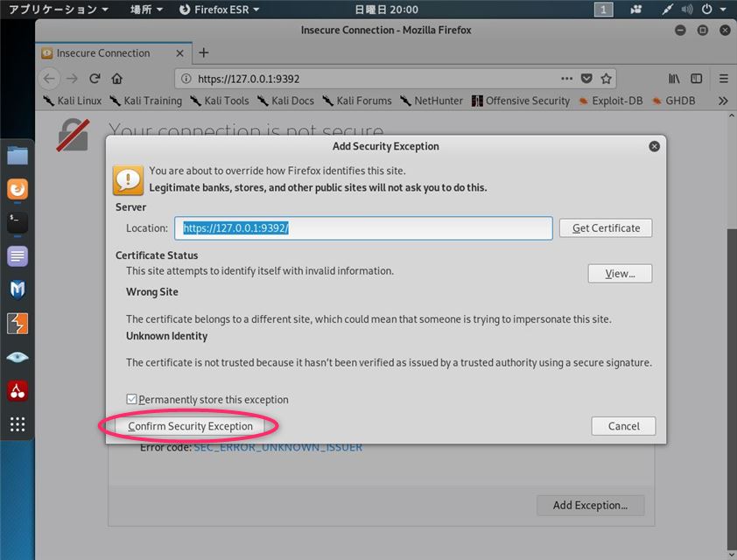Open the Firefox hamburger menu
737x560 pixels.
723,79
